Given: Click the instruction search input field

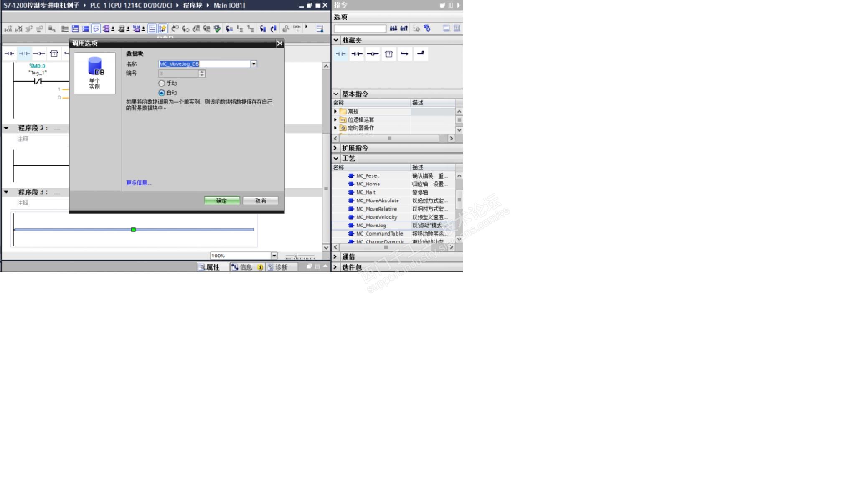Looking at the screenshot, I should point(360,28).
